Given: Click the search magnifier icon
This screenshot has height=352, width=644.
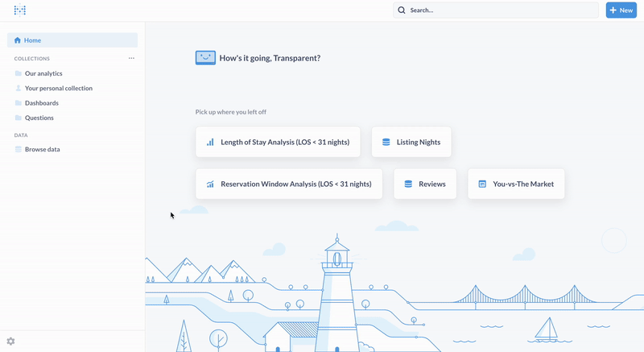Looking at the screenshot, I should [x=401, y=10].
